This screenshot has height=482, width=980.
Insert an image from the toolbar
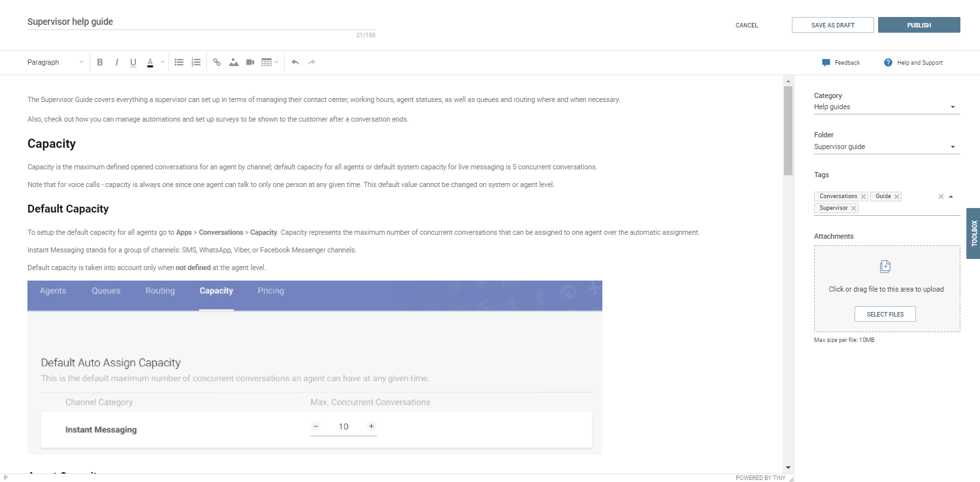point(233,63)
